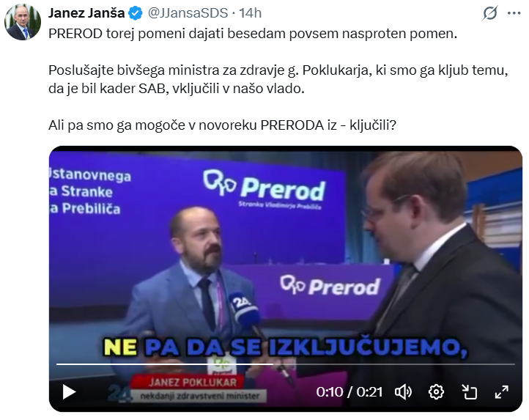Mute the video using the speaker icon
This screenshot has height=420, width=529.
(x=404, y=392)
